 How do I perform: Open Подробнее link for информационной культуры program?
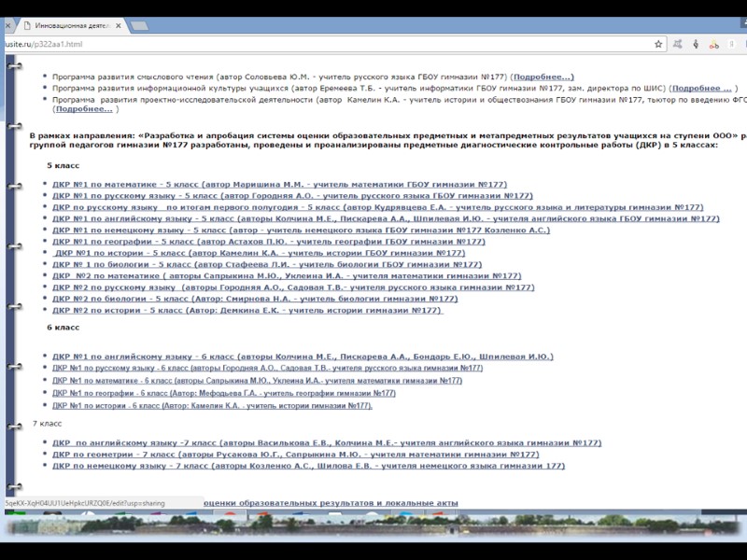click(x=701, y=88)
